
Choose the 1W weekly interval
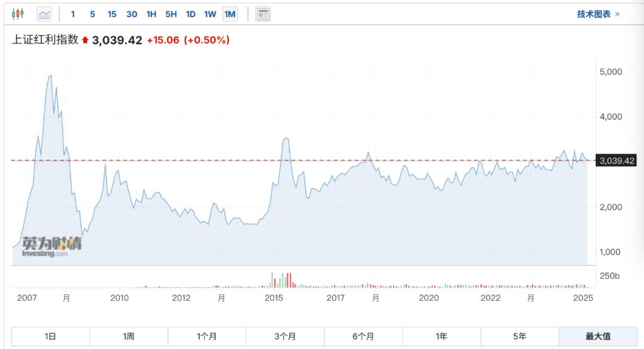210,14
